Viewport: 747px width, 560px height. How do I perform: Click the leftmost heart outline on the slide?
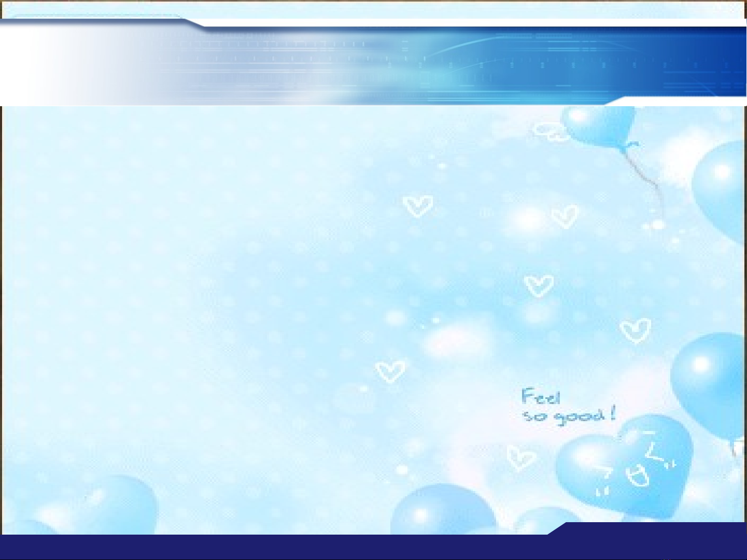tap(390, 371)
